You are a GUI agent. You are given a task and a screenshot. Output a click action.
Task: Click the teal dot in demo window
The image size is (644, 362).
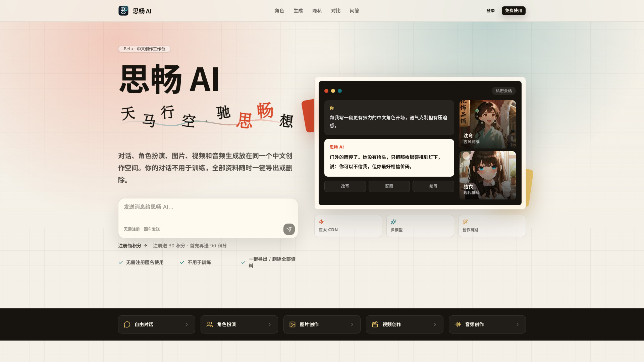(340, 91)
